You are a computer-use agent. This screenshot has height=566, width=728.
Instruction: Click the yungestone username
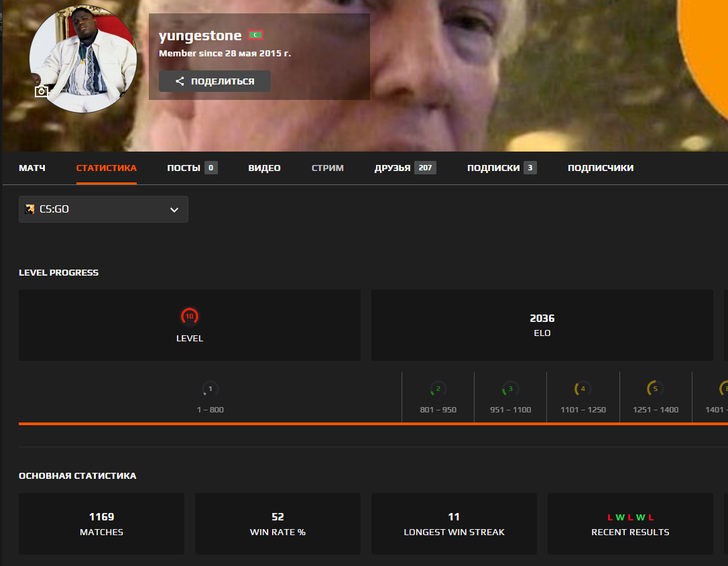tap(200, 36)
